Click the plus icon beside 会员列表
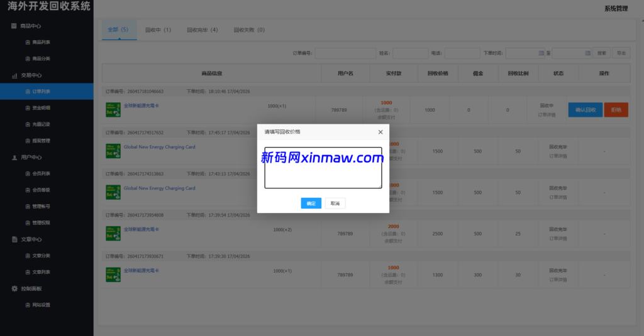This screenshot has height=336, width=644. click(x=28, y=173)
